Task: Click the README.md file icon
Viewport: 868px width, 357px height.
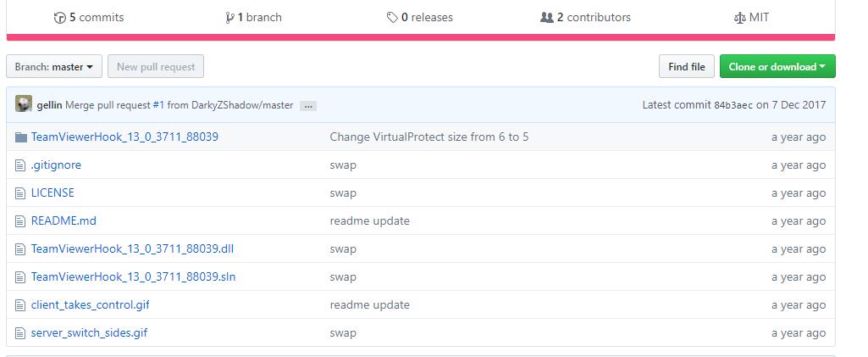Action: 20,221
